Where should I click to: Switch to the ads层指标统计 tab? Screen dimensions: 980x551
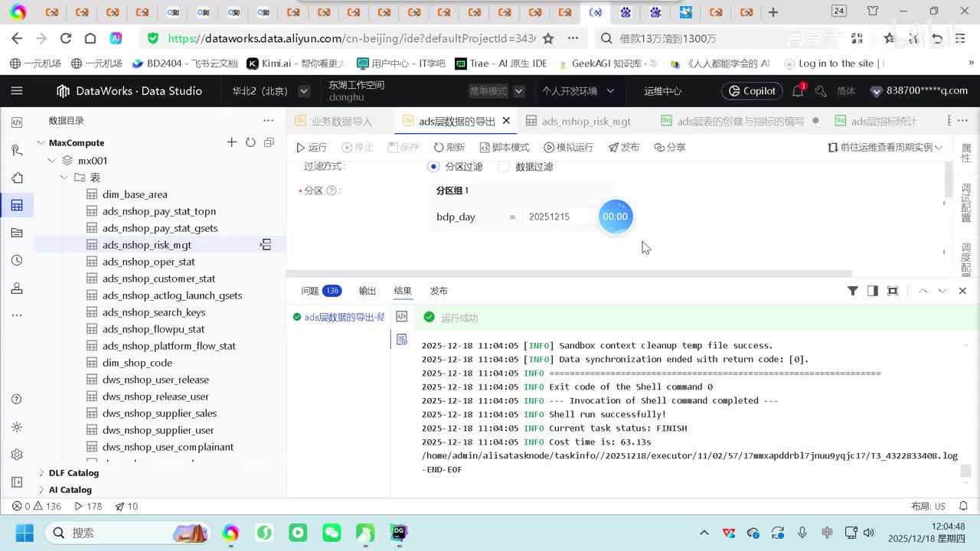[x=876, y=121]
